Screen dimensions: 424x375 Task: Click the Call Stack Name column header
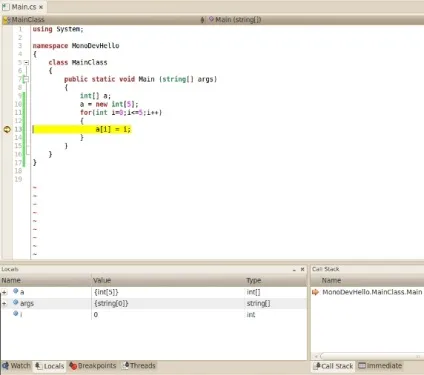367,280
